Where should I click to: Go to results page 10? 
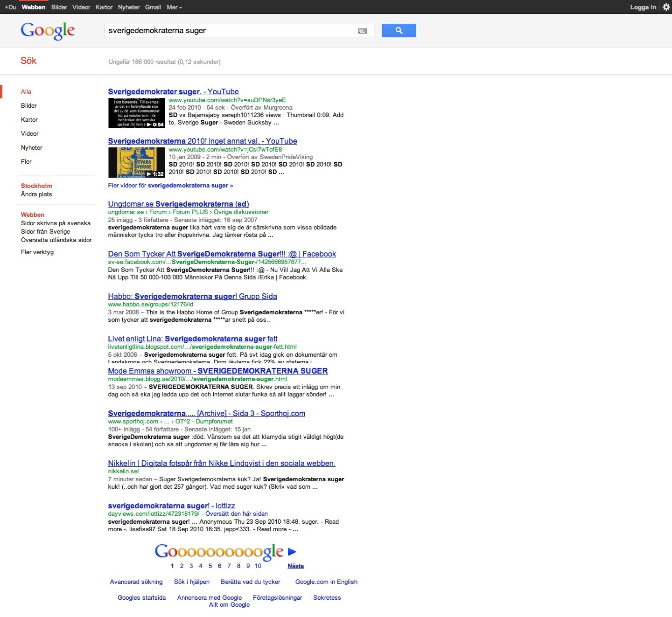point(258,566)
